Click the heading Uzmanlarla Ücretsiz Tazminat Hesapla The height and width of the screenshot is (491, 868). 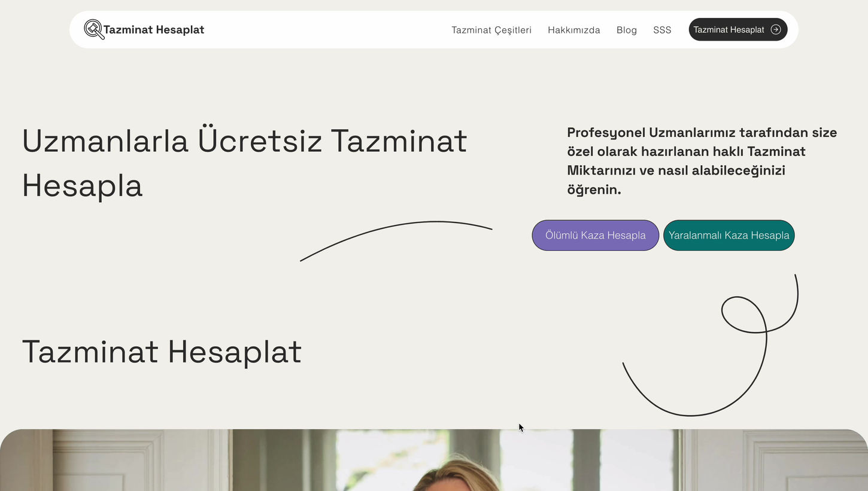[244, 163]
